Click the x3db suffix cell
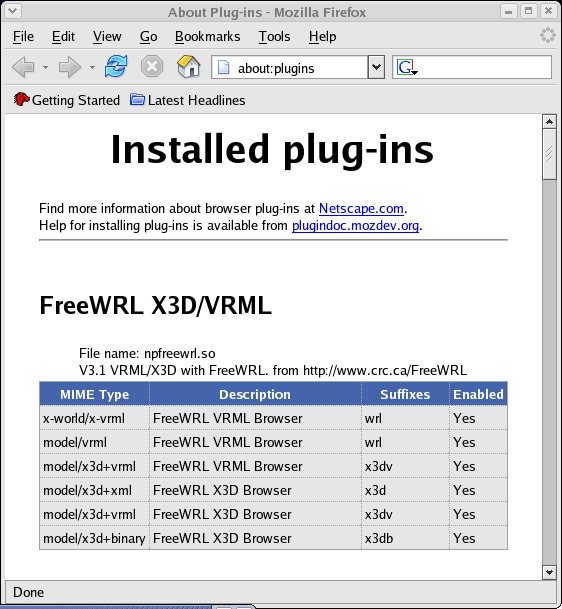 (405, 538)
